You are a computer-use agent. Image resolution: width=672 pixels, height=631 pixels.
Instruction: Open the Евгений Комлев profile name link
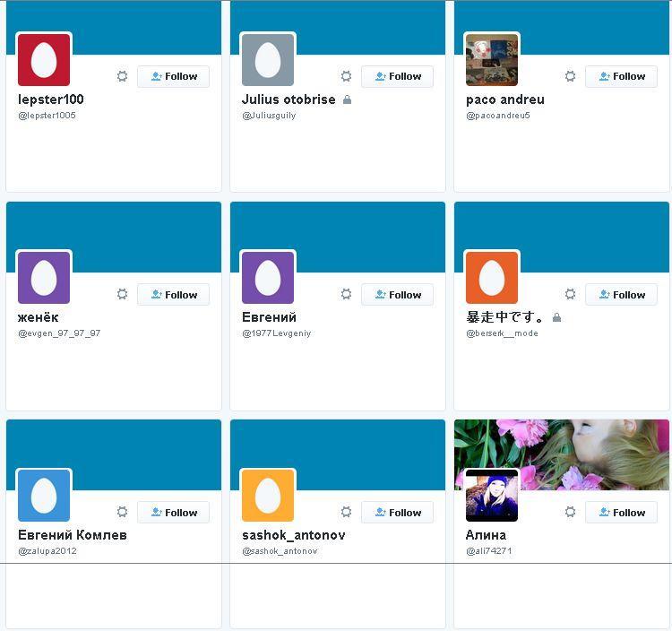point(73,535)
